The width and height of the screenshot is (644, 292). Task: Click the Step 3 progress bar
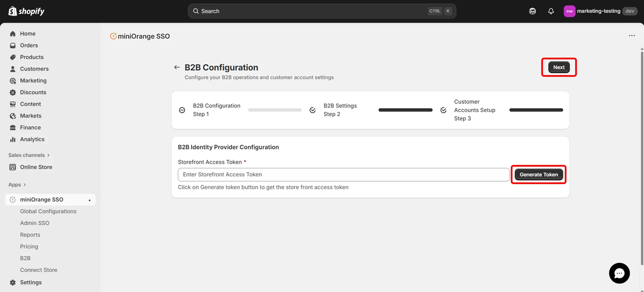536,110
